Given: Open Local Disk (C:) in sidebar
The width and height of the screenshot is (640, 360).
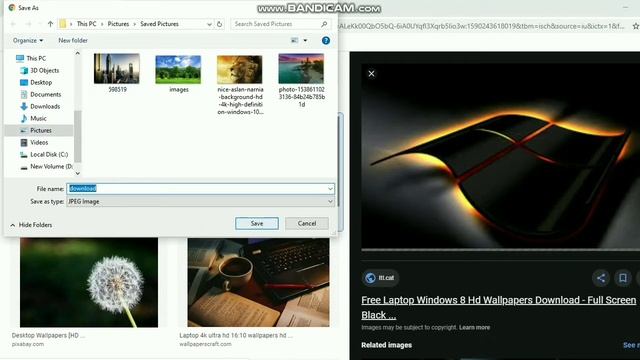Looking at the screenshot, I should coord(49,155).
